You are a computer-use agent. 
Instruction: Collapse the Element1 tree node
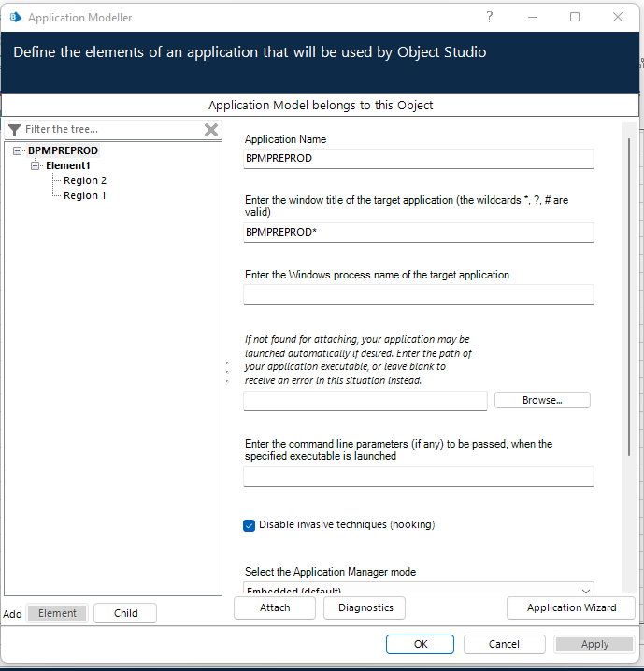click(36, 165)
